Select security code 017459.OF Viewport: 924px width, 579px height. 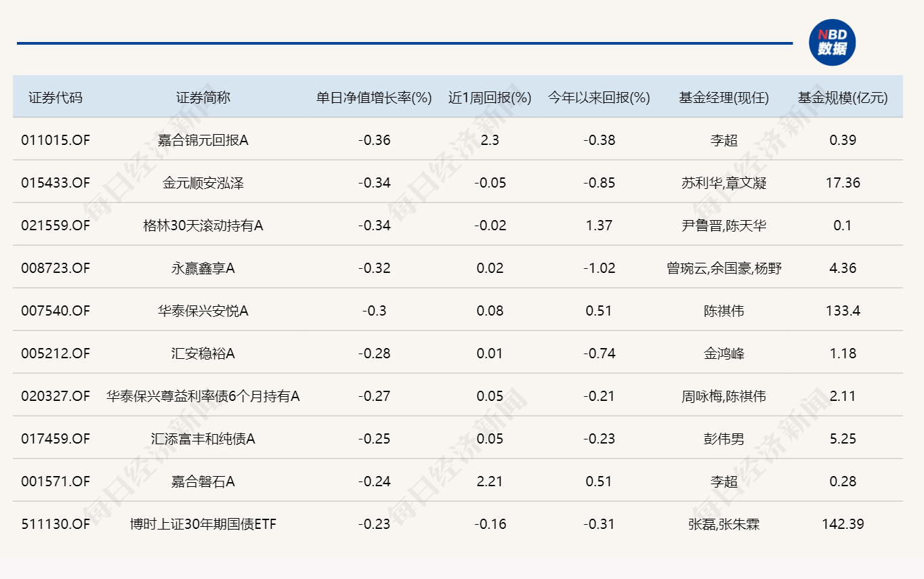tap(56, 439)
